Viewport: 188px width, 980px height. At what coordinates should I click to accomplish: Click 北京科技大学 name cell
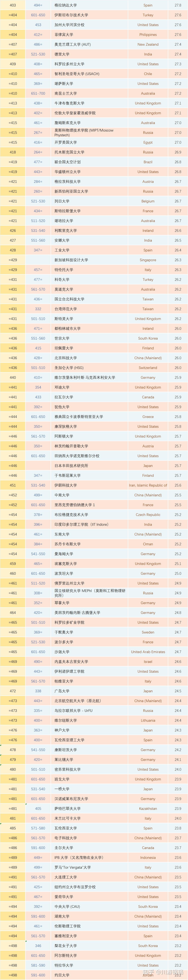65,358
